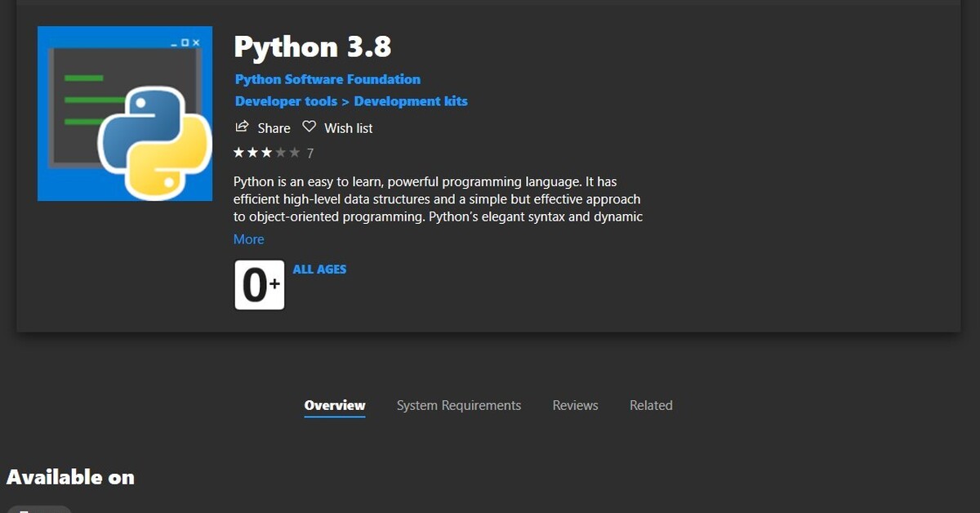Viewport: 980px width, 513px height.
Task: Click the Python app logo image
Action: pos(125,114)
